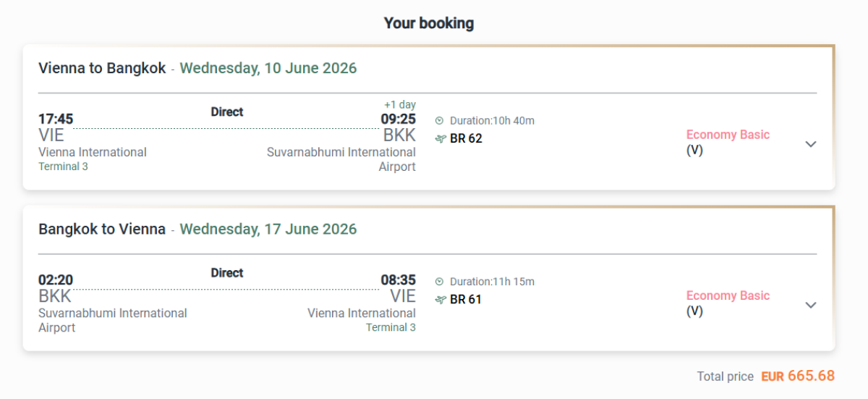This screenshot has height=399, width=868.
Task: Click the total price EUR 665.68
Action: coord(798,376)
